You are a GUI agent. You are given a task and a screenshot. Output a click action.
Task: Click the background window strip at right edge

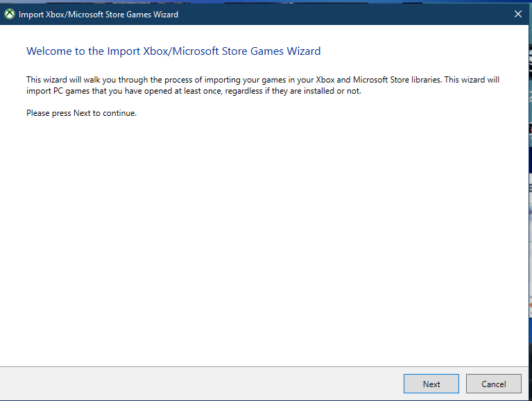click(x=531, y=203)
